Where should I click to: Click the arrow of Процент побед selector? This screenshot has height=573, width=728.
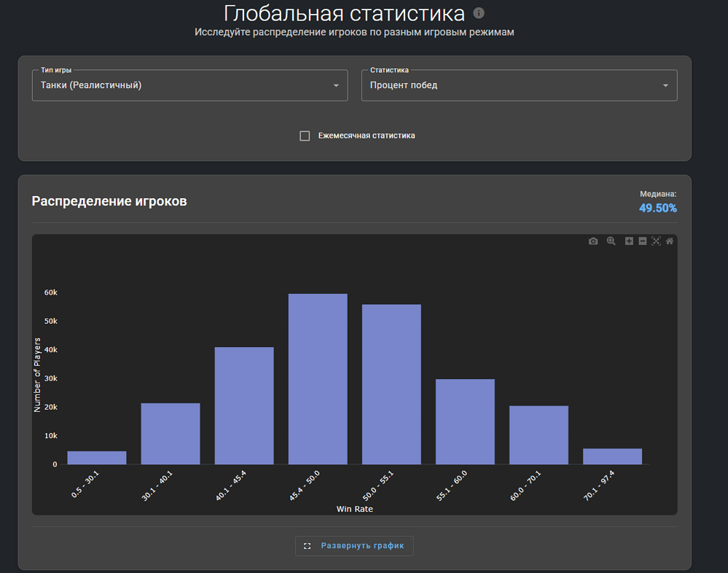665,85
